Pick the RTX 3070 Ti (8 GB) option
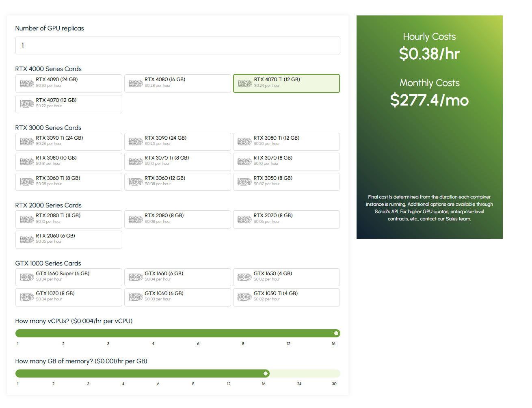Screen dimensions: 532x408 (177, 162)
